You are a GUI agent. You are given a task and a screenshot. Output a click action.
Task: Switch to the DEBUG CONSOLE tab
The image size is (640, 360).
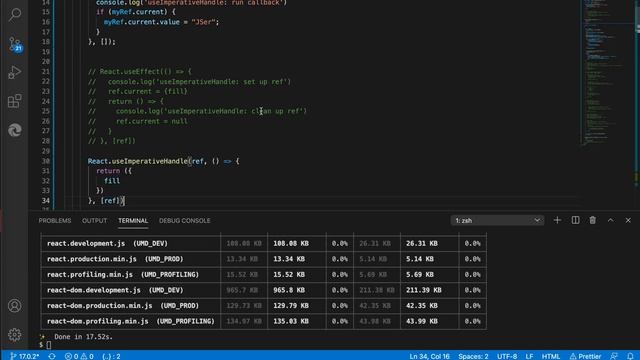(x=184, y=220)
